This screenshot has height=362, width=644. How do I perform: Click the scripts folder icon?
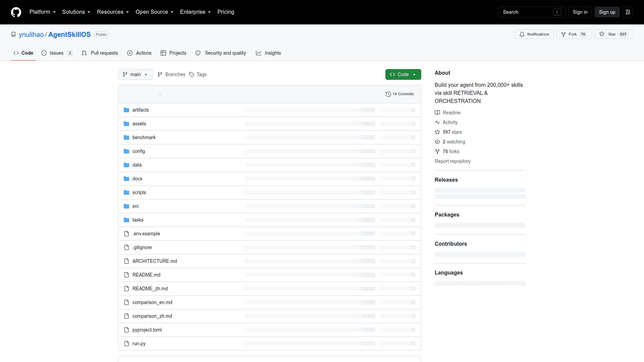[126, 192]
